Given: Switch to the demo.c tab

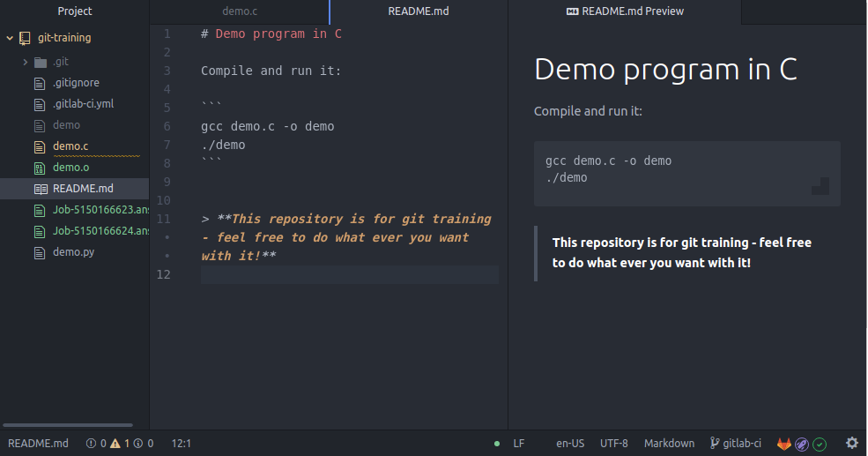Looking at the screenshot, I should (x=239, y=11).
